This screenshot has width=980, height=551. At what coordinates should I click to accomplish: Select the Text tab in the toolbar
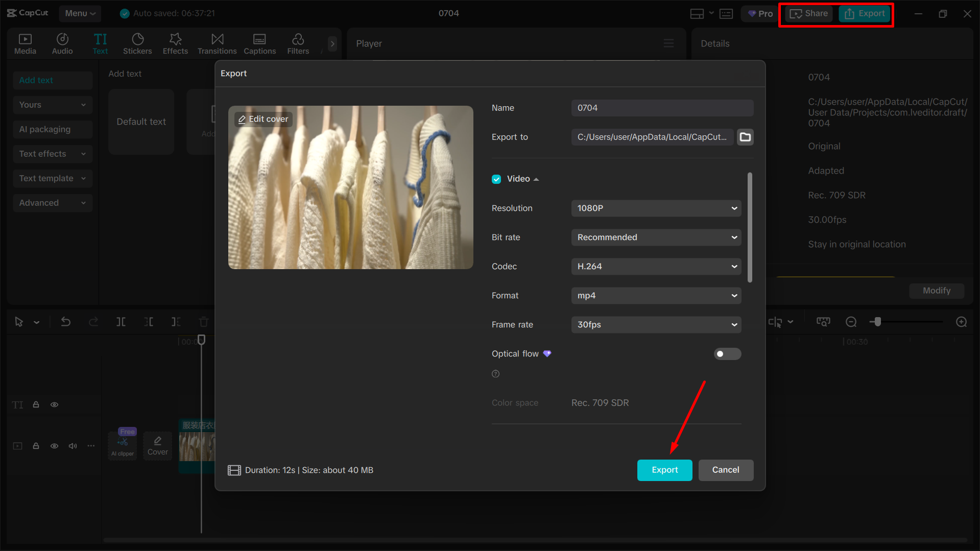[100, 43]
